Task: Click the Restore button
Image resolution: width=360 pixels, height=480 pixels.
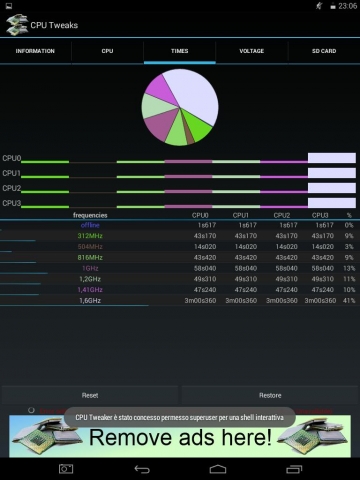Action: pyautogui.click(x=270, y=395)
